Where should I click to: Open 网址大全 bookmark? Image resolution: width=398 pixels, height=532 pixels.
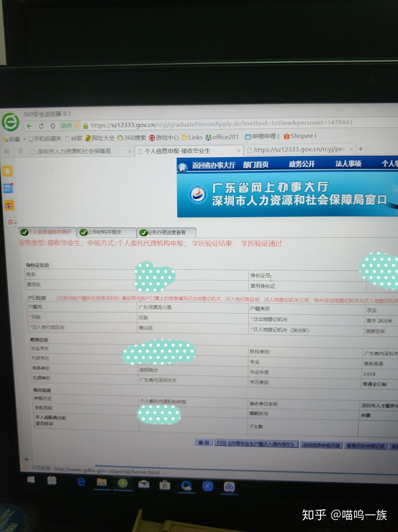click(x=100, y=138)
